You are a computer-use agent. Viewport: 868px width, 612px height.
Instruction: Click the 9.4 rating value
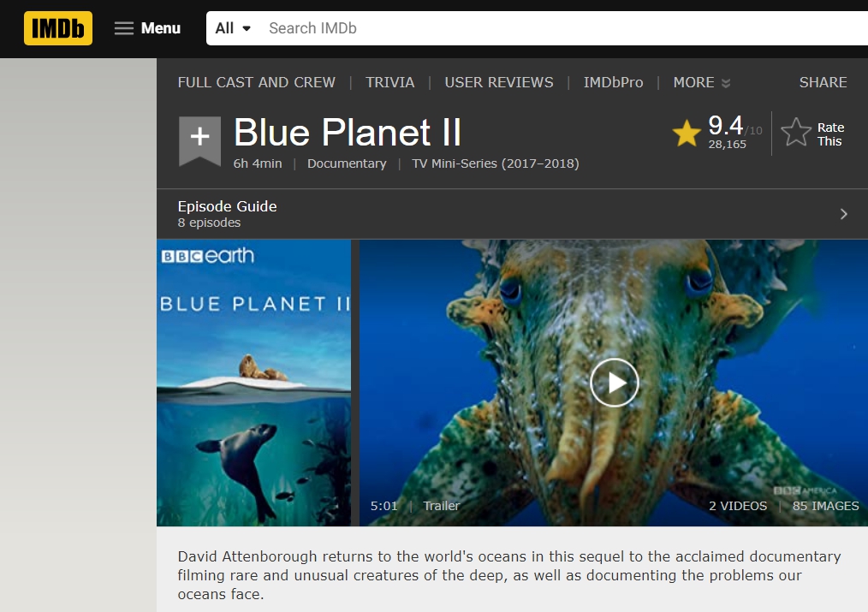click(x=725, y=125)
